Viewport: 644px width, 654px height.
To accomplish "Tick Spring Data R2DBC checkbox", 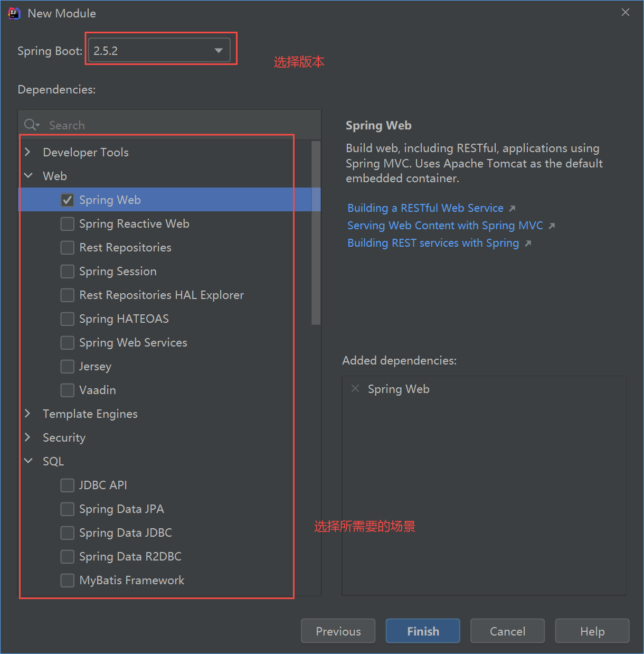I will 67,556.
